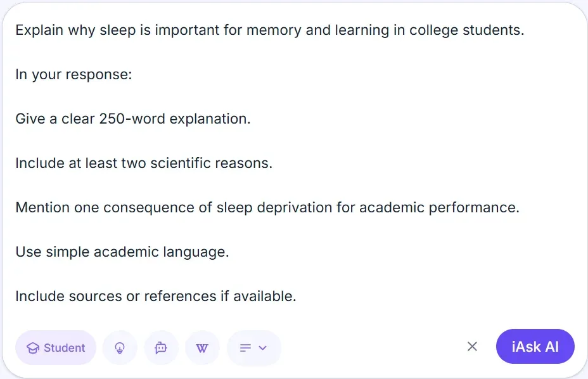Click the 'sleep deprivation' consequence line
This screenshot has height=379, width=588.
266,207
